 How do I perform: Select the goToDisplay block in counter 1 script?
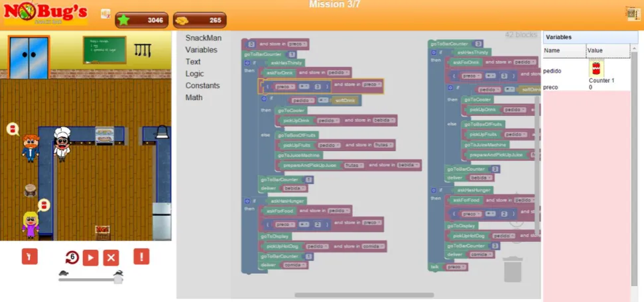(275, 236)
